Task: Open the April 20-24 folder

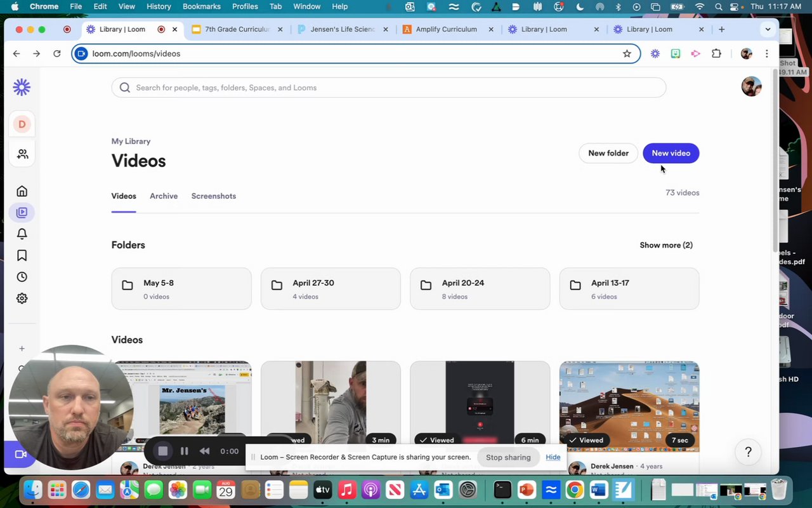Action: (480, 289)
